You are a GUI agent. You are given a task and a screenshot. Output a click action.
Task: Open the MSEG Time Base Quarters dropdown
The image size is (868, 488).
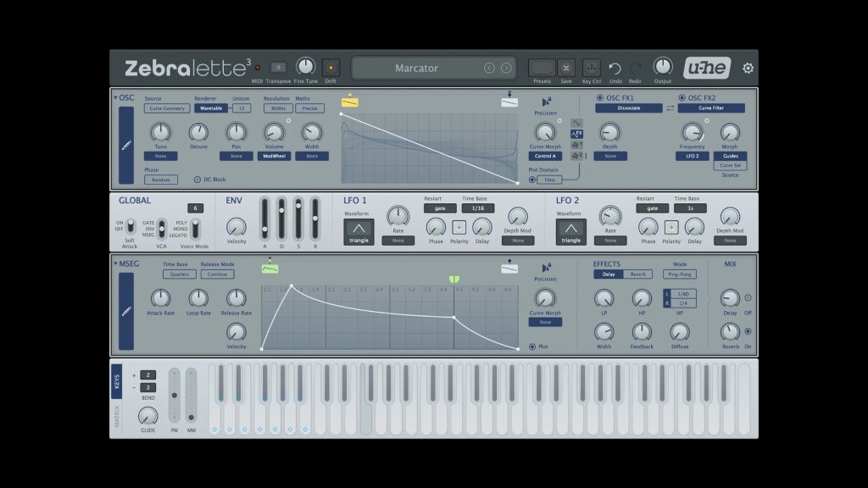click(179, 274)
